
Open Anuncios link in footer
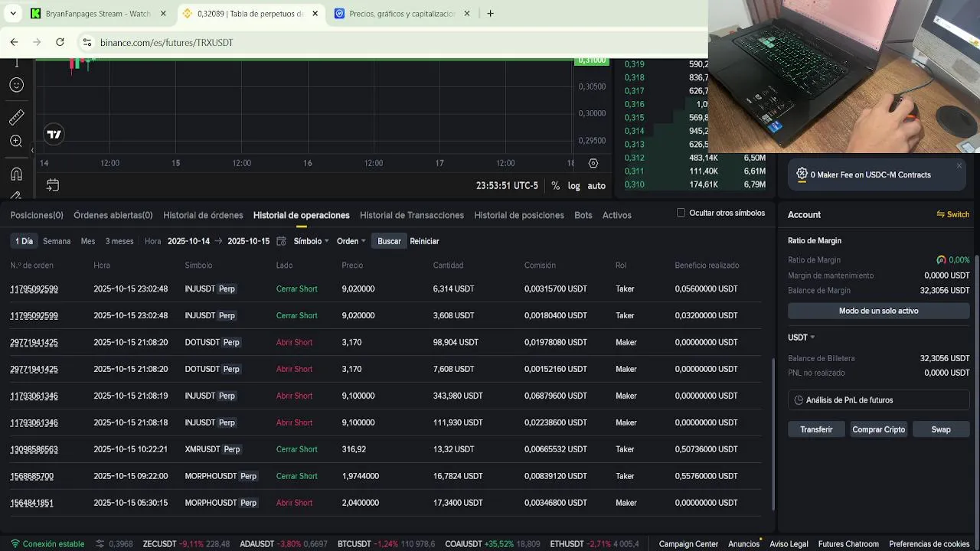click(x=743, y=544)
